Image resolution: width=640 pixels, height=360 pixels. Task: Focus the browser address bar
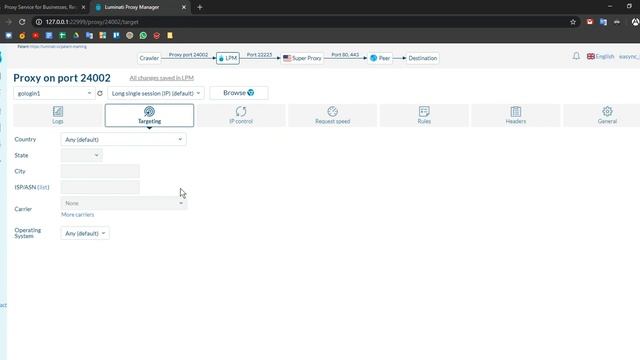(302, 22)
